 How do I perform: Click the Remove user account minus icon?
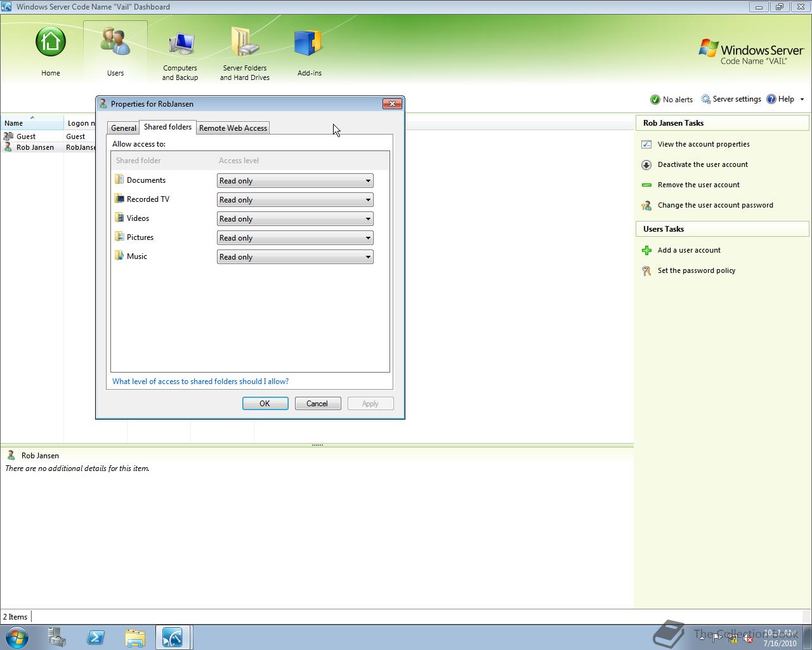[x=646, y=185]
